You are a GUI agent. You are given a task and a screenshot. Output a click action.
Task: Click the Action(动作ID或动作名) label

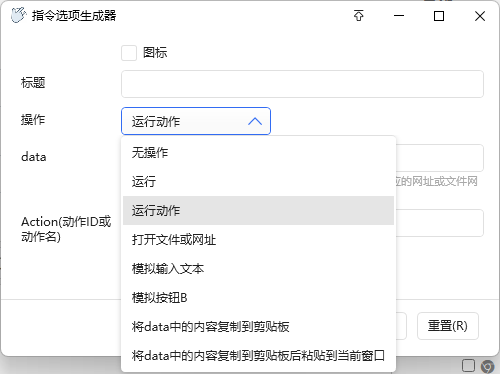coord(66,229)
